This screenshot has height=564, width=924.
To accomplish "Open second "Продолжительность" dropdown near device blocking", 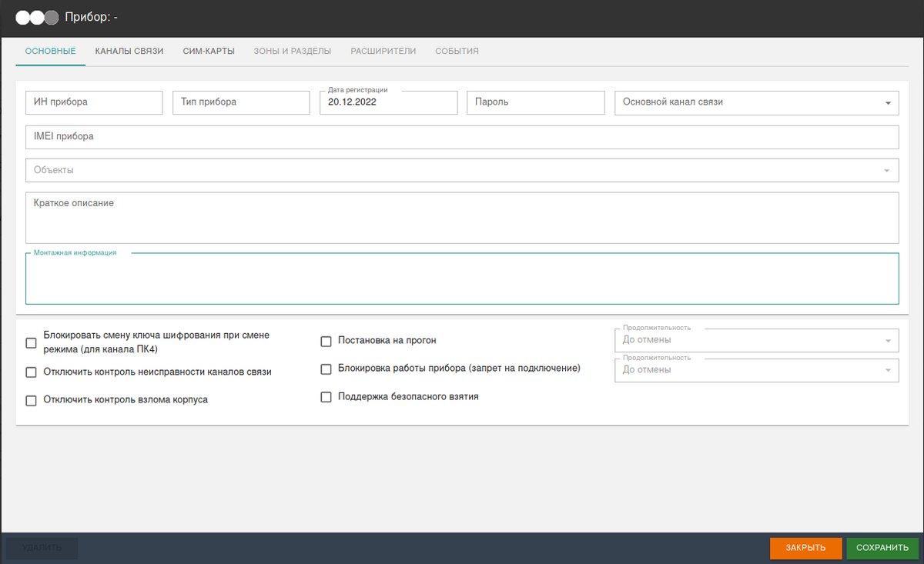I will [756, 370].
